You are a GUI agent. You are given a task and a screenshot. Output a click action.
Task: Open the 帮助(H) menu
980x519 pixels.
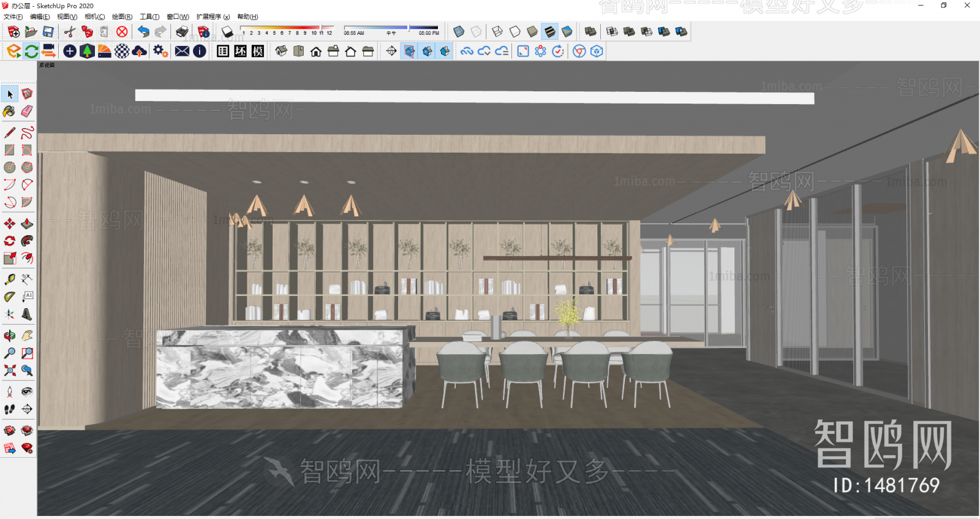click(247, 17)
